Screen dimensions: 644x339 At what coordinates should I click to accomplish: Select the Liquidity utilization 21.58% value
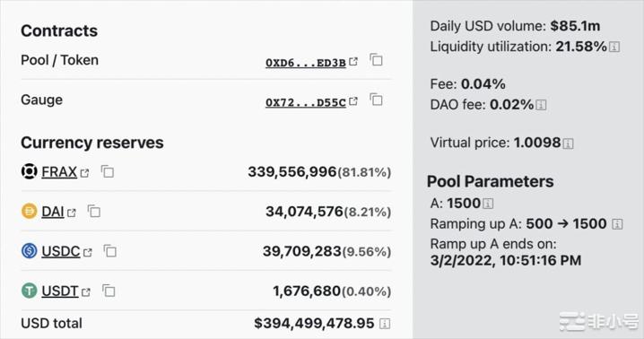pos(581,47)
